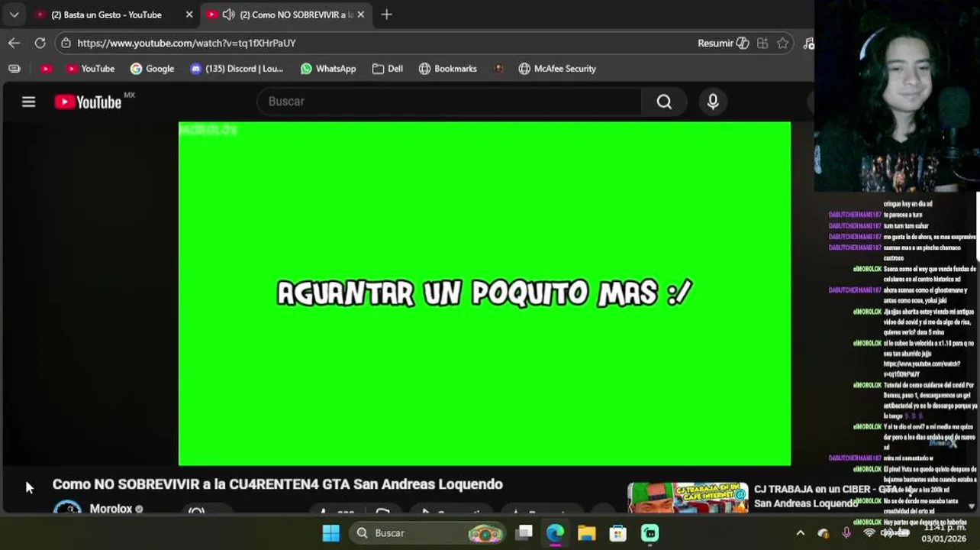
Task: Go to the YouTube home logo
Action: (x=88, y=102)
